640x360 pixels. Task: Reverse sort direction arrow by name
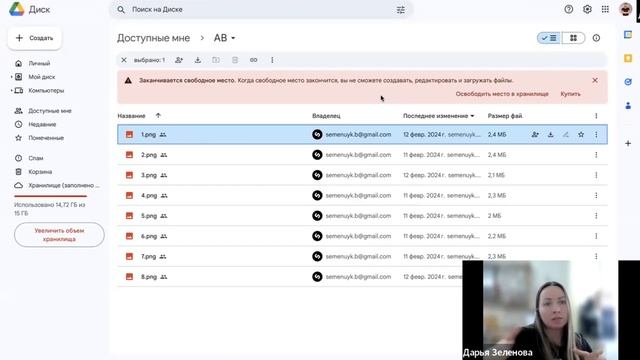click(158, 116)
